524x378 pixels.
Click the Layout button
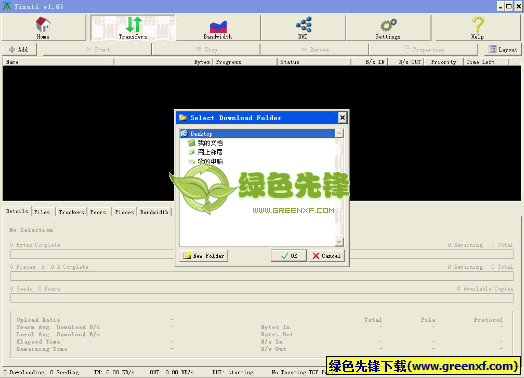pyautogui.click(x=503, y=49)
